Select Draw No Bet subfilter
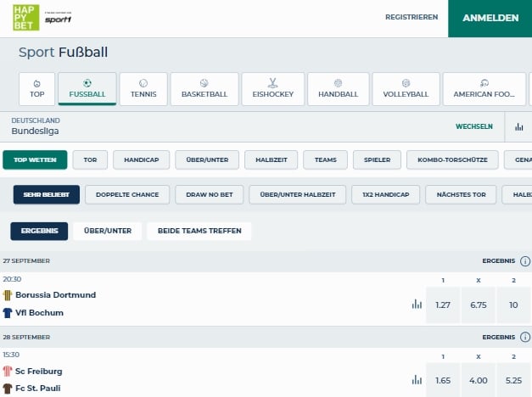 pyautogui.click(x=210, y=195)
